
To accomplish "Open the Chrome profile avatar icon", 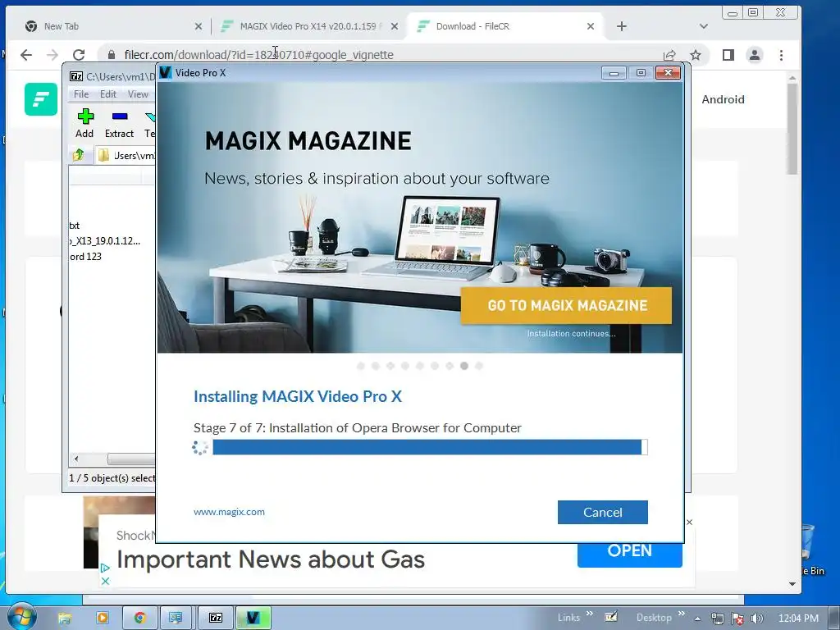I will coord(755,55).
